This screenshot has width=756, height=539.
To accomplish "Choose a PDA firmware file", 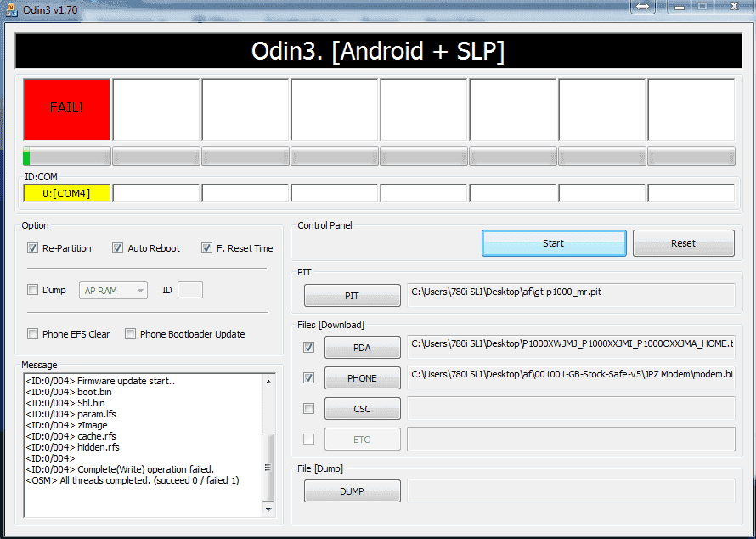I will coord(363,348).
